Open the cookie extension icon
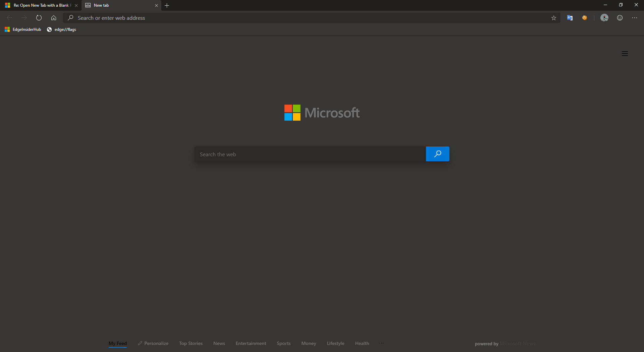 [585, 18]
